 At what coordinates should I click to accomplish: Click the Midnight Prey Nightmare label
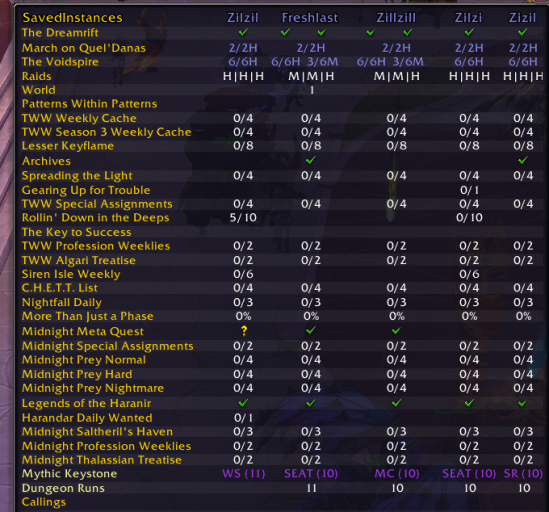tap(93, 388)
